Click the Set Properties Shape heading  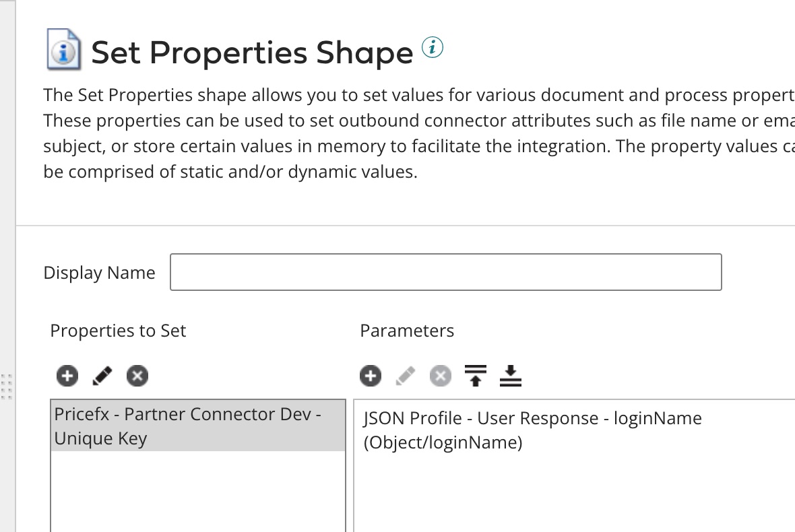(252, 53)
